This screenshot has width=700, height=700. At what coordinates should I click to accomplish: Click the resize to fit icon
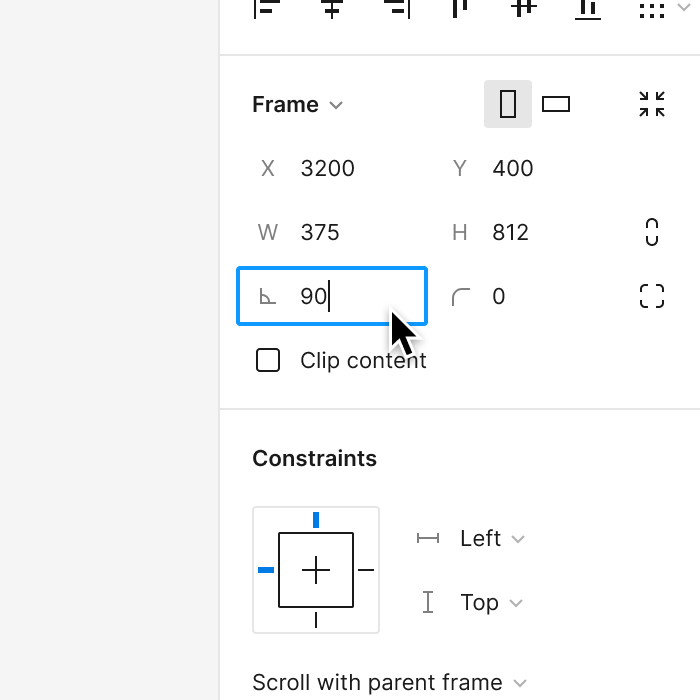tap(652, 104)
